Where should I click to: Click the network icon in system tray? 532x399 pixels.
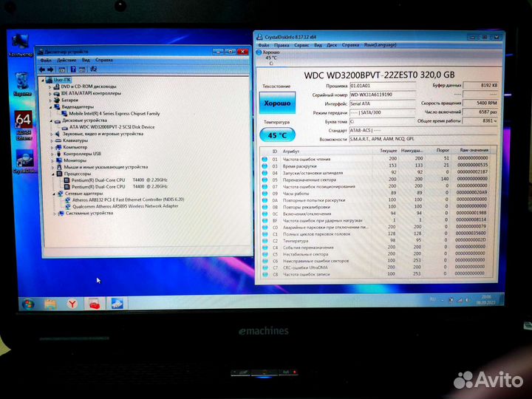[460, 300]
